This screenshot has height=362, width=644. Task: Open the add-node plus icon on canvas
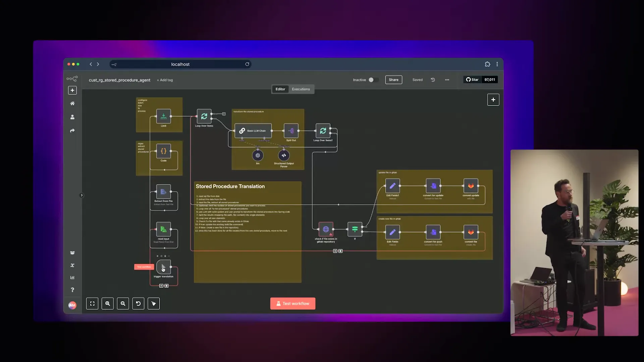click(493, 100)
